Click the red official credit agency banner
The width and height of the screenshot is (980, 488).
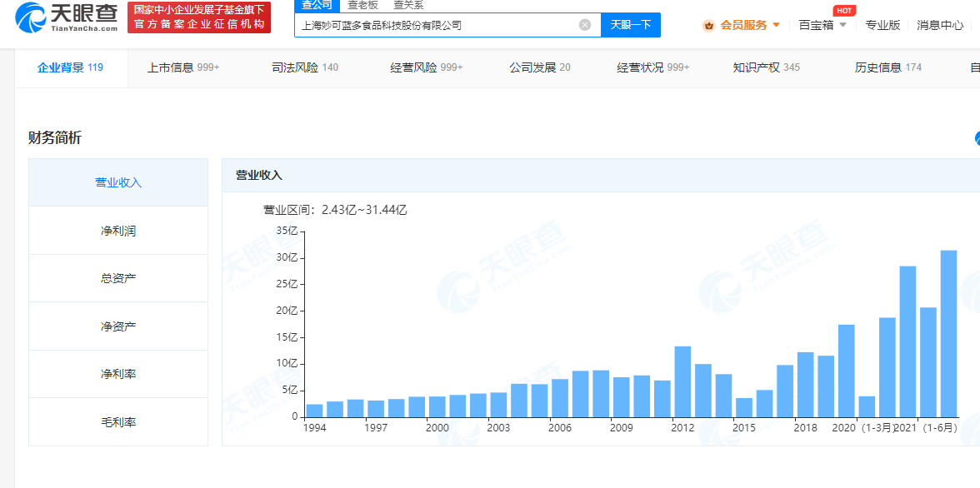tap(198, 17)
